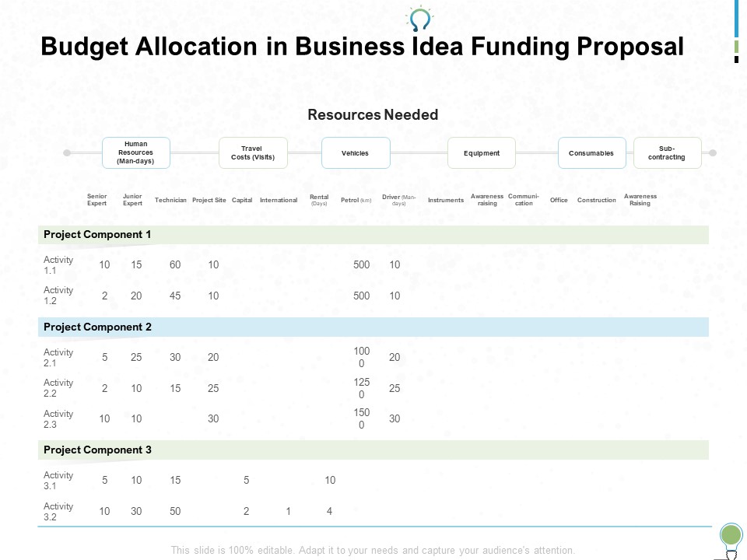This screenshot has width=747, height=560.
Task: Click International value 1 in Activity 3.2 row
Action: point(288,511)
